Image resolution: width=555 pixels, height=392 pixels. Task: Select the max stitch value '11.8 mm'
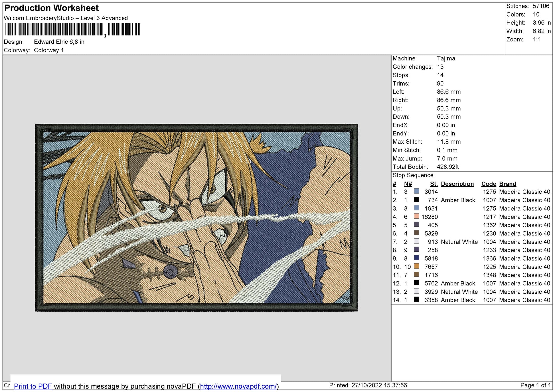pyautogui.click(x=449, y=142)
